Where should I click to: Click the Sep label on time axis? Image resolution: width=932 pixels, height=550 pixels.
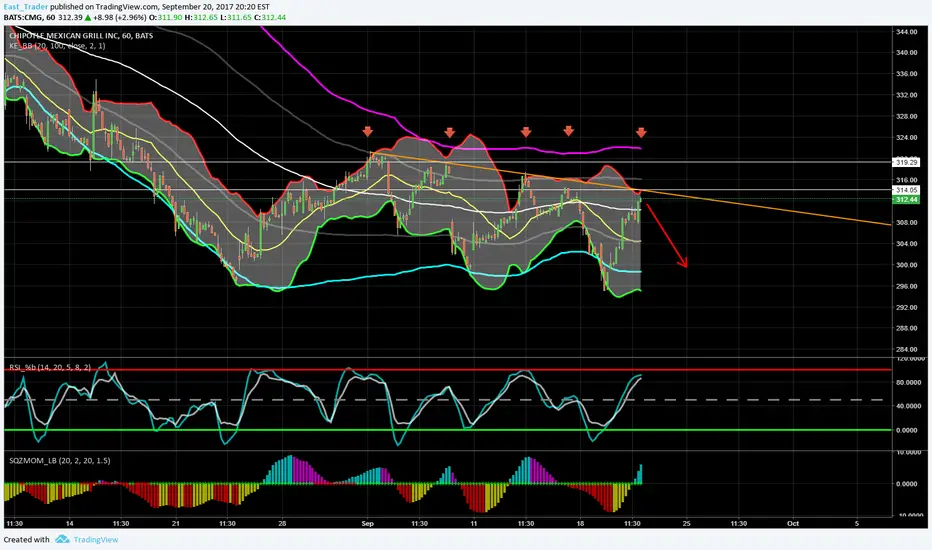point(367,524)
